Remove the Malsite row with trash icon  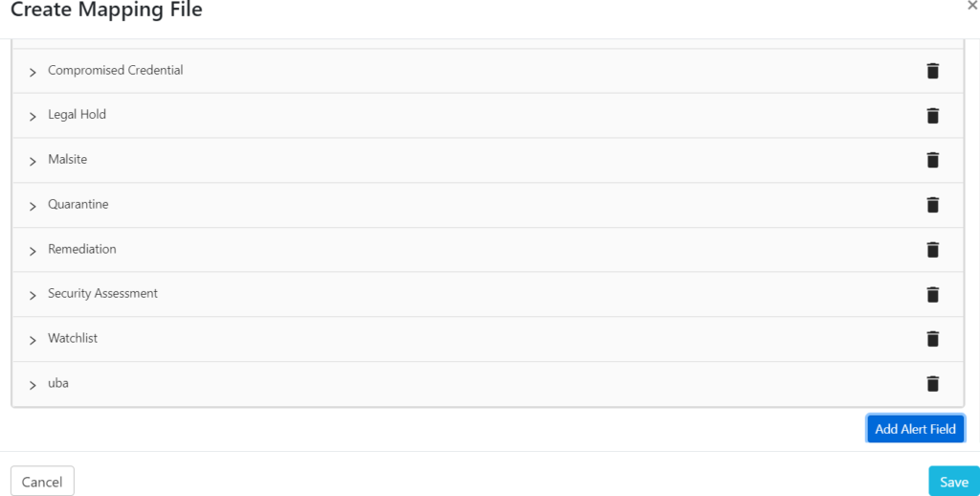click(x=932, y=160)
